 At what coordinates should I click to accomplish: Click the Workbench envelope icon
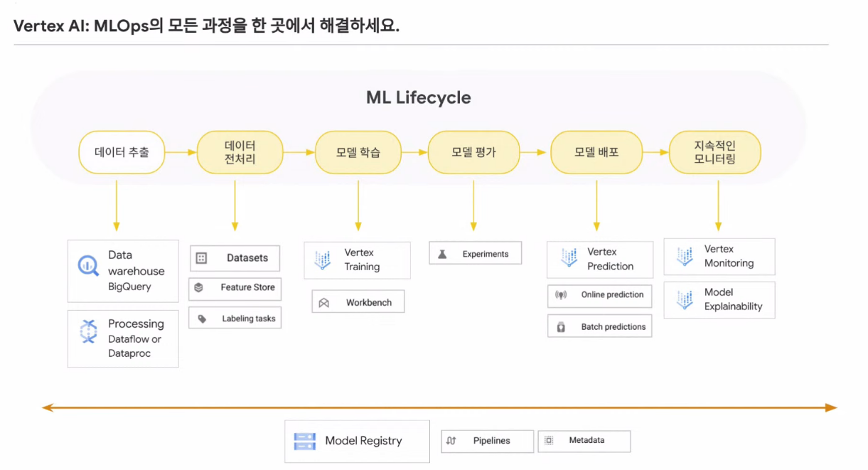click(324, 303)
